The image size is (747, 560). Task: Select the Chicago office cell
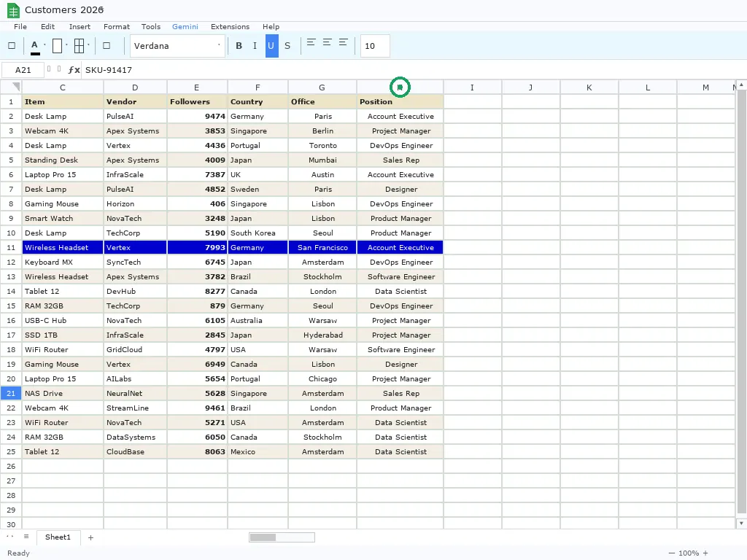pos(322,379)
